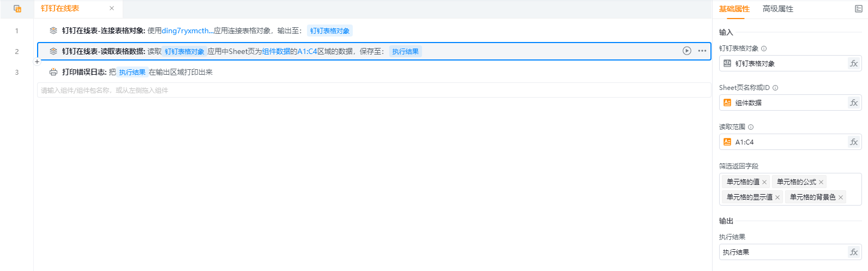The width and height of the screenshot is (868, 271).
Task: Switch to the 高级属性 tab
Action: coord(777,9)
